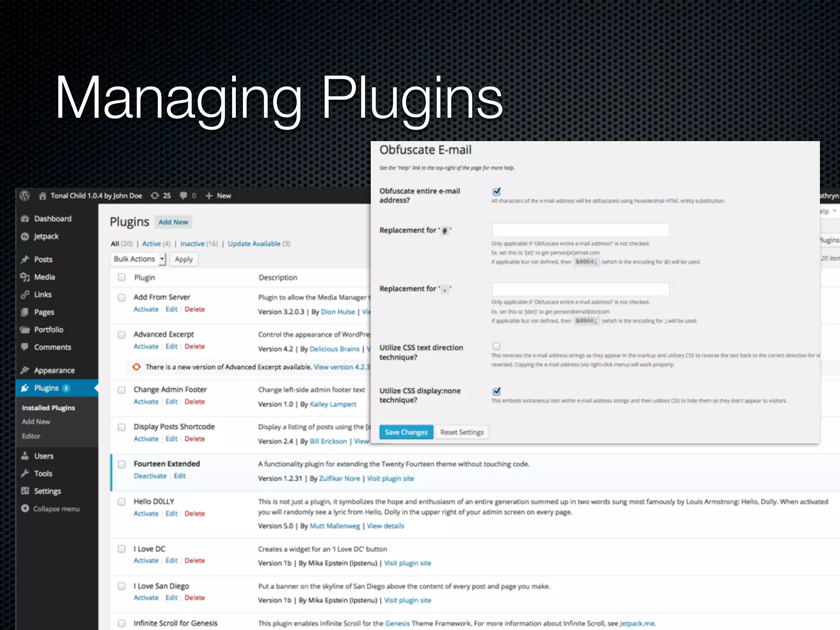Click the Plugins plug icon
This screenshot has height=630, width=840.
click(x=25, y=388)
